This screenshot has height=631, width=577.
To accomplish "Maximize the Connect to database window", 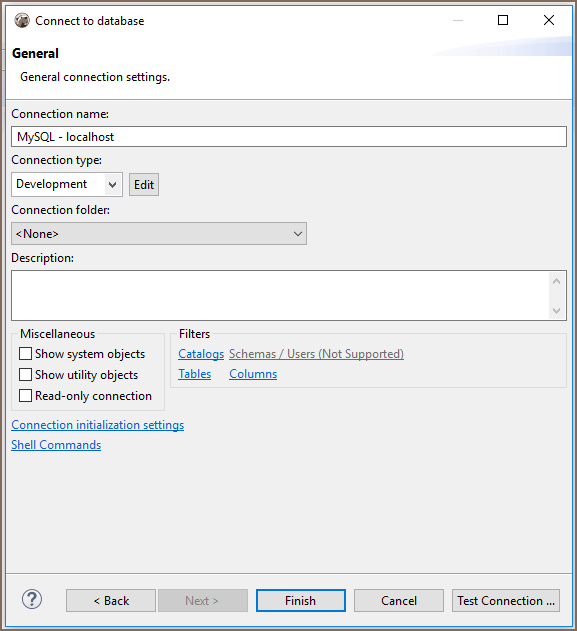I will coord(503,20).
